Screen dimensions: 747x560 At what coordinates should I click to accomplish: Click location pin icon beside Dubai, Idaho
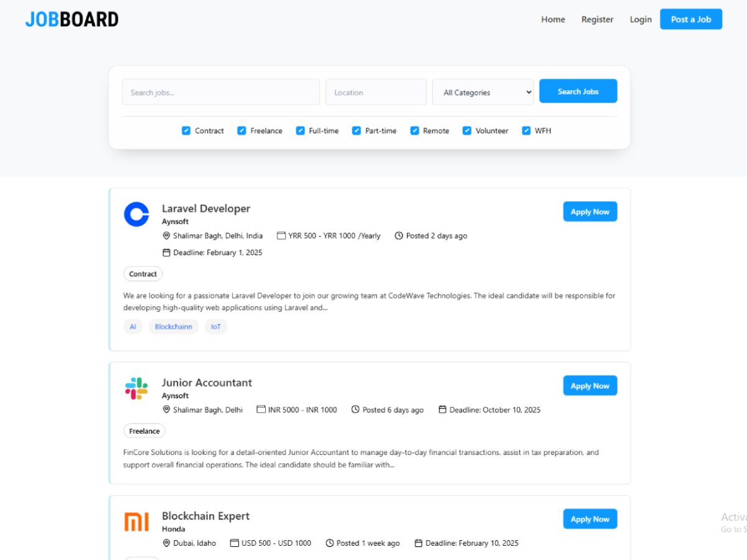(x=166, y=543)
